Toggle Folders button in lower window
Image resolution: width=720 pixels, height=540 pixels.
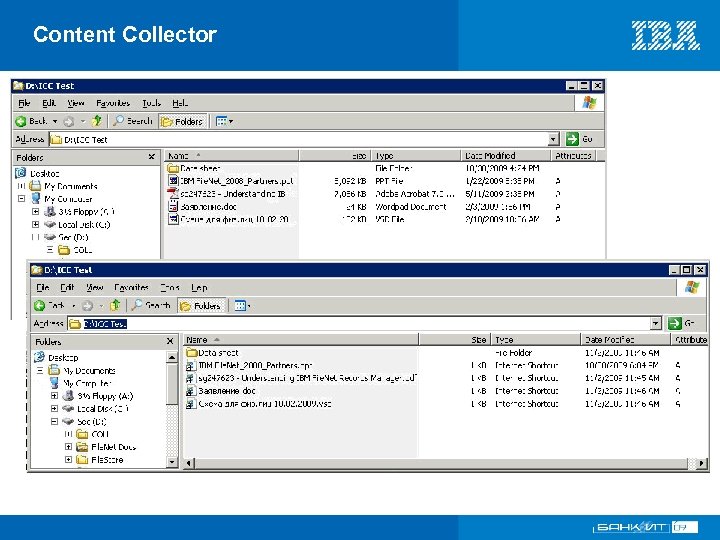(202, 305)
